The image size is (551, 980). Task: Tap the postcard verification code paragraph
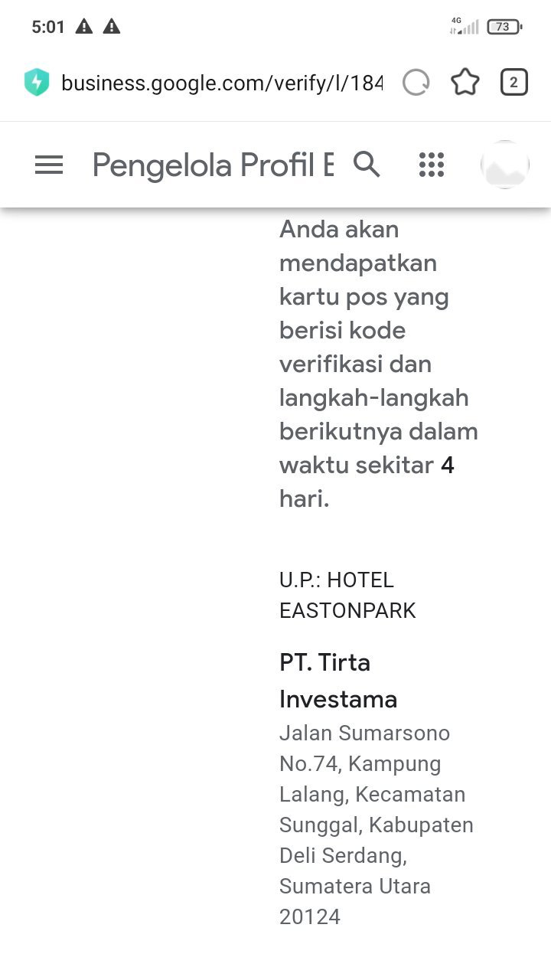378,363
